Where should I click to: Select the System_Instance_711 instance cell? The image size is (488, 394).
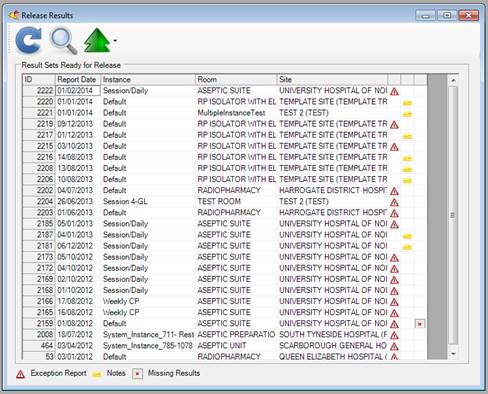[148, 334]
